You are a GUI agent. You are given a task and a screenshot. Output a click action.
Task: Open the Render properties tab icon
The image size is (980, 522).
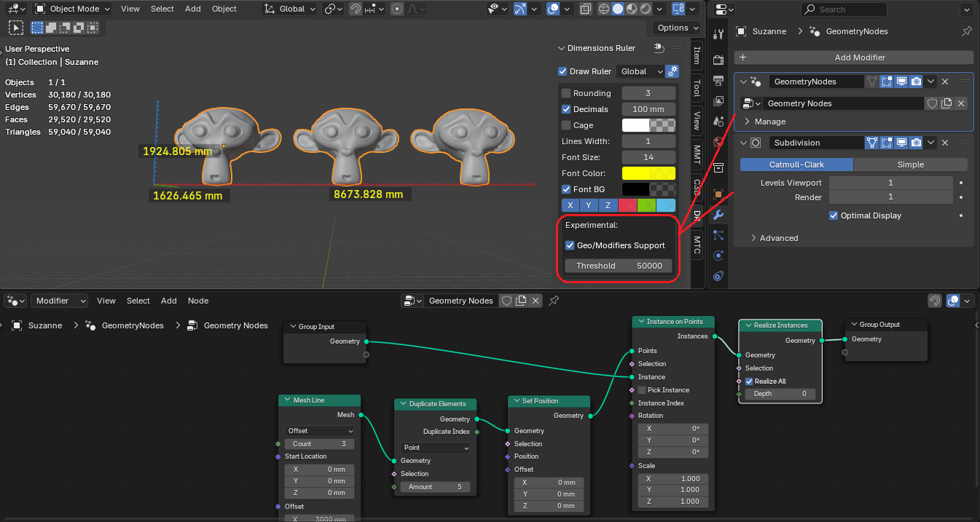pyautogui.click(x=719, y=60)
